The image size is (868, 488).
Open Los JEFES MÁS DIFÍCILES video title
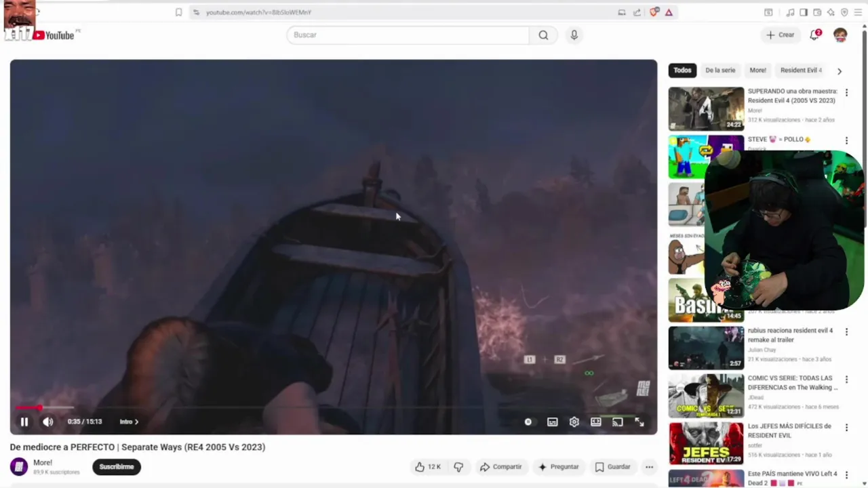pos(789,430)
